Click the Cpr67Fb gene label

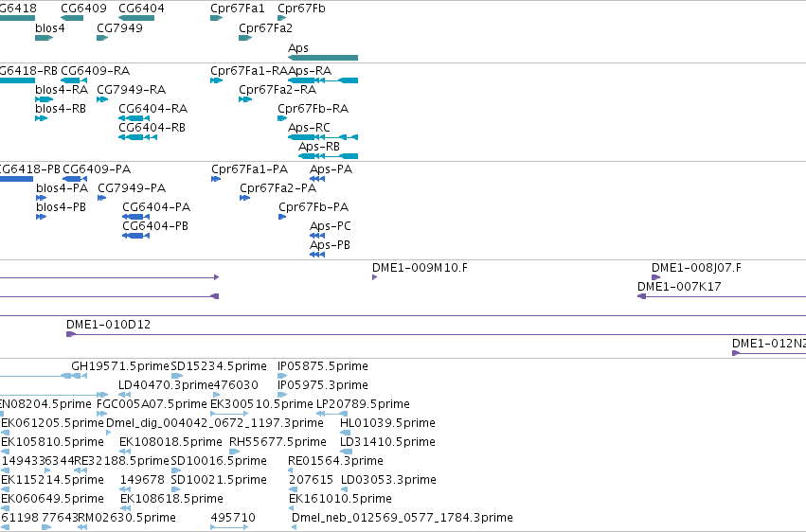(x=301, y=9)
